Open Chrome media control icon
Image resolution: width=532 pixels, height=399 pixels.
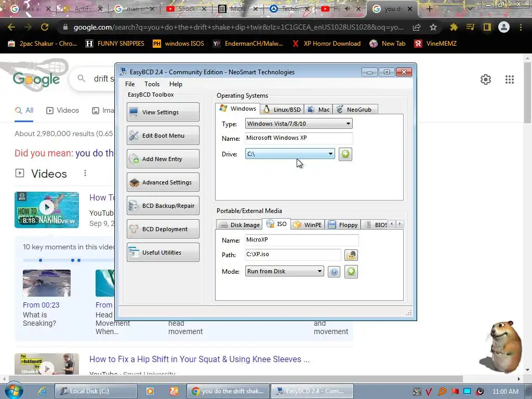tap(470, 27)
